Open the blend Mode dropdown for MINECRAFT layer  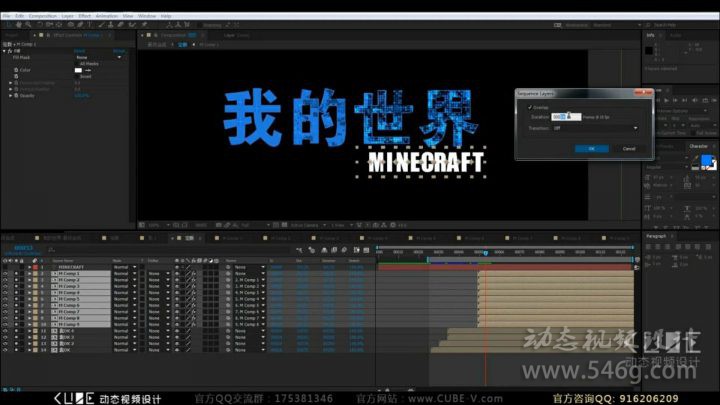(124, 268)
